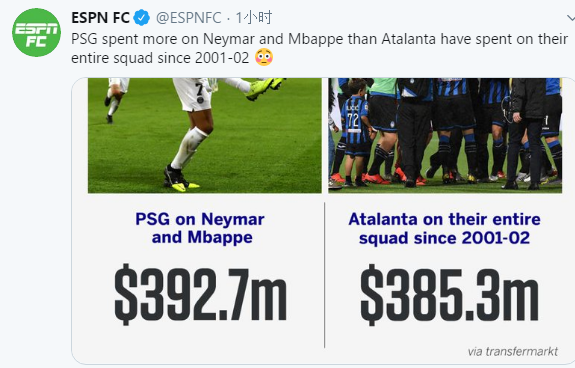Open the Atalanta team huddle photo
This screenshot has width=575, height=368.
point(445,135)
